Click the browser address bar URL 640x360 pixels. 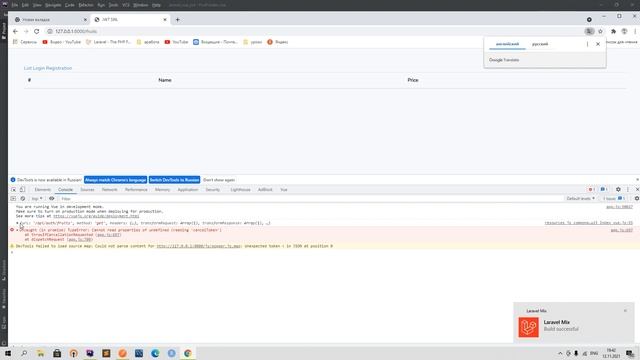coord(76,31)
